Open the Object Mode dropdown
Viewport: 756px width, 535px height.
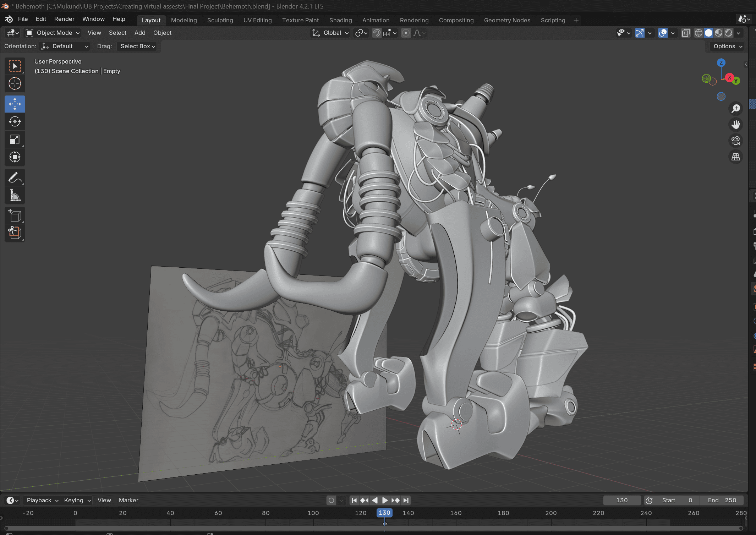[53, 33]
